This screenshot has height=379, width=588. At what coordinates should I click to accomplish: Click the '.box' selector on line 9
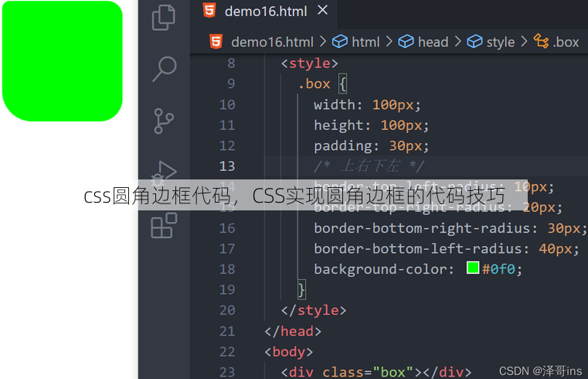(x=314, y=84)
